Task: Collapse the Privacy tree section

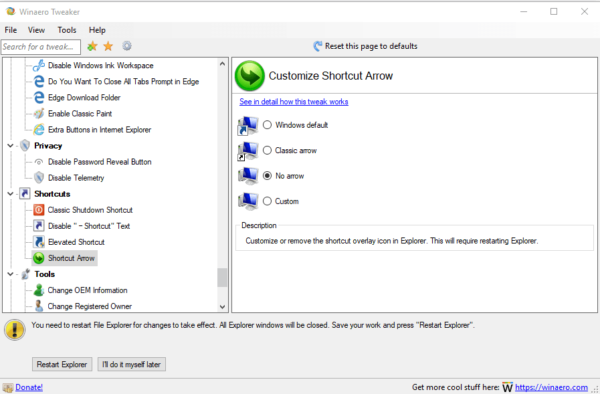Action: 10,146
